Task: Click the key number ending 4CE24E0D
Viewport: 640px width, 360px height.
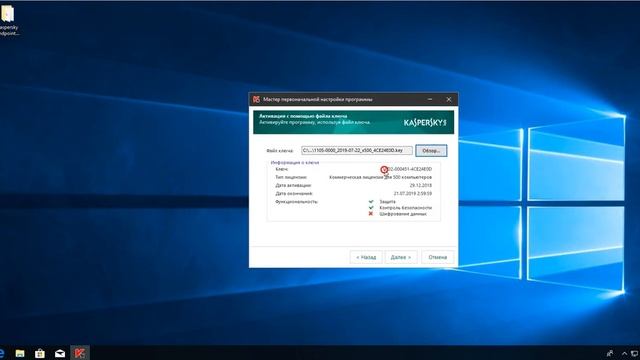Action: 409,169
